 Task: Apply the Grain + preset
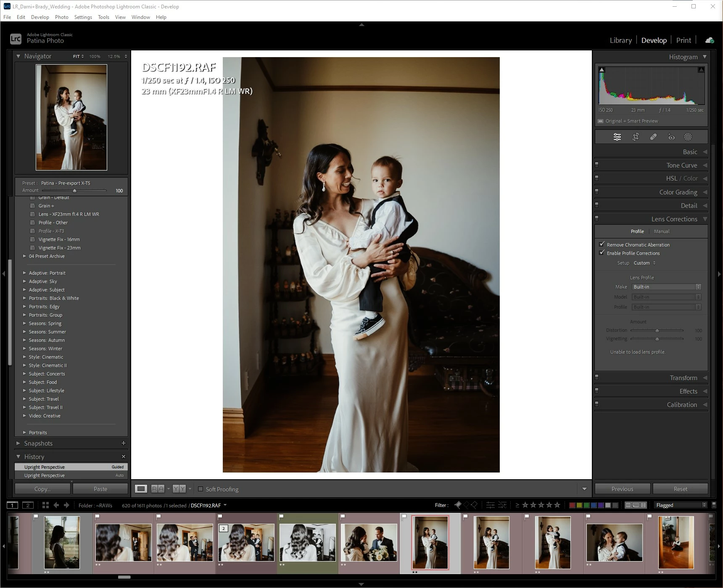pos(46,206)
